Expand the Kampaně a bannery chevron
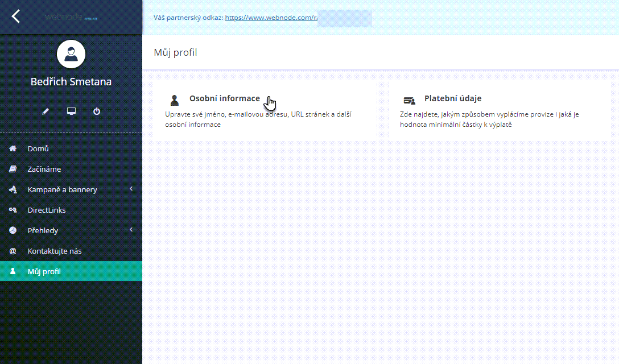Viewport: 619px width, 364px height. pyautogui.click(x=131, y=189)
